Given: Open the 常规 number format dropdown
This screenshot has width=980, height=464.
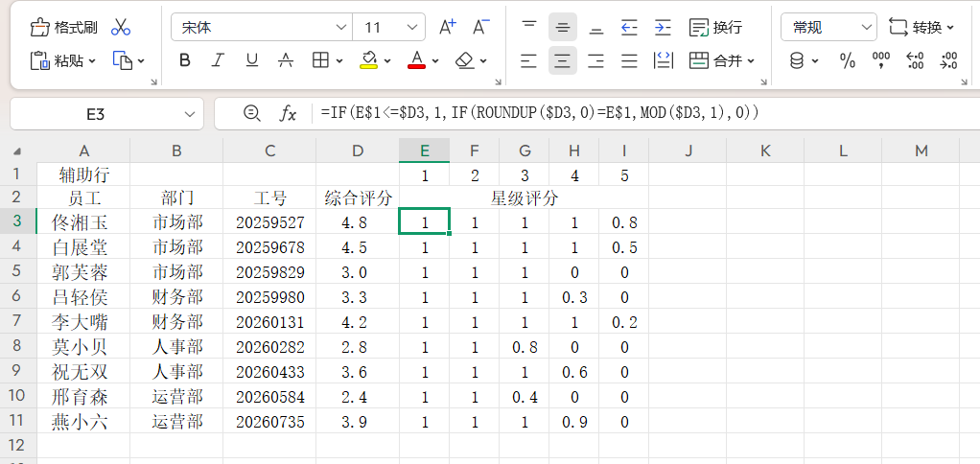Looking at the screenshot, I should point(828,28).
